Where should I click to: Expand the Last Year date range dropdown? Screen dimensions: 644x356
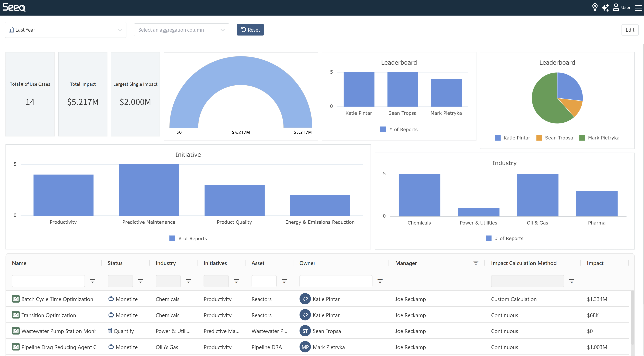pyautogui.click(x=66, y=30)
